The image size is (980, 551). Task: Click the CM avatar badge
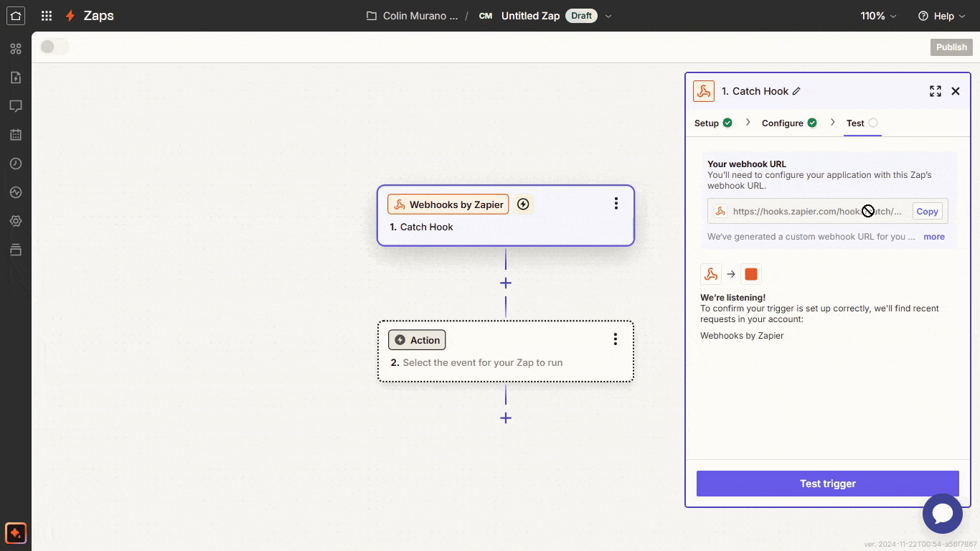[x=486, y=16]
